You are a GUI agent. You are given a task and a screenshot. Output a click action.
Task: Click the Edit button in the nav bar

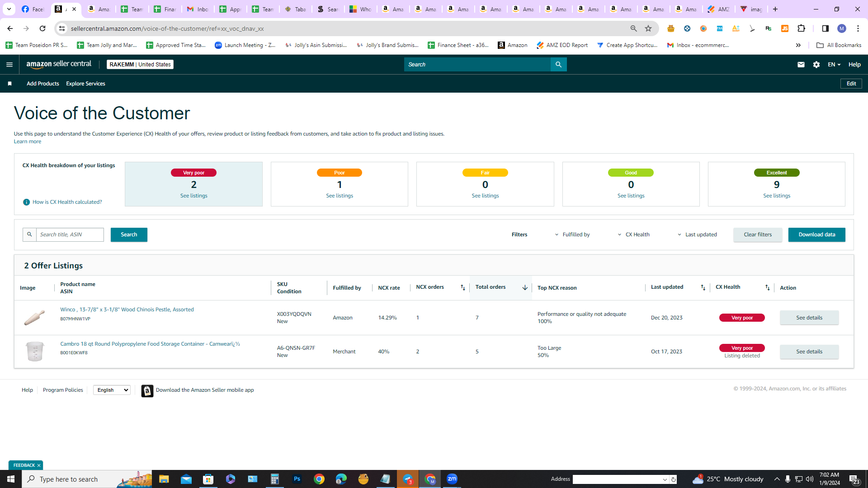coord(851,84)
